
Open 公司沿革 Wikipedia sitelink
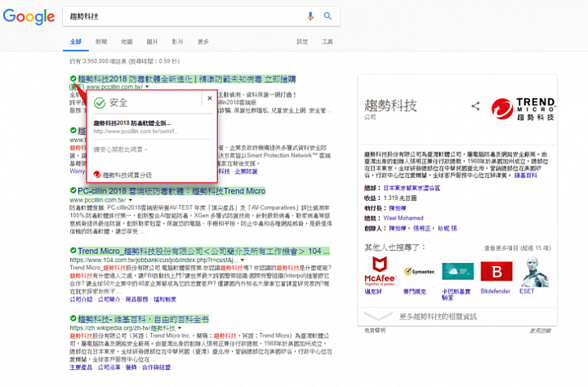109,367
